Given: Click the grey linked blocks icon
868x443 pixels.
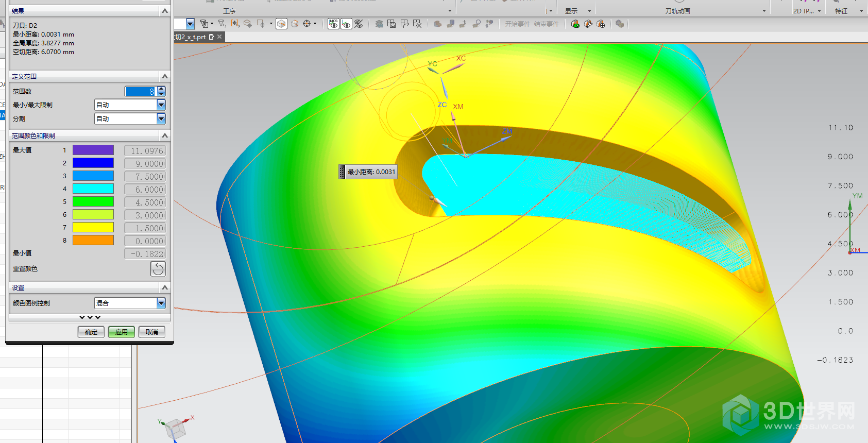Looking at the screenshot, I should [x=489, y=24].
